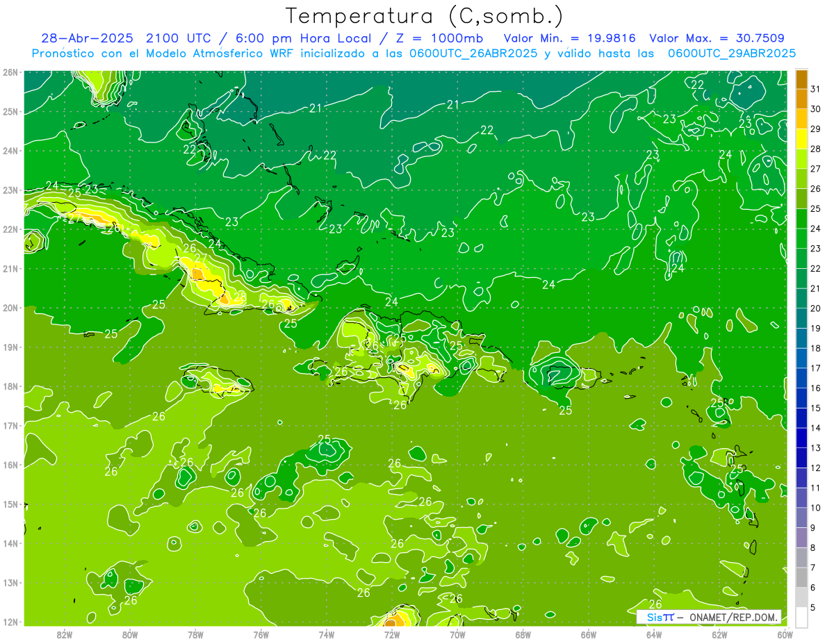This screenshot has height=644, width=834.
Task: Click the colorbar legend label '5'
Action: [x=813, y=608]
